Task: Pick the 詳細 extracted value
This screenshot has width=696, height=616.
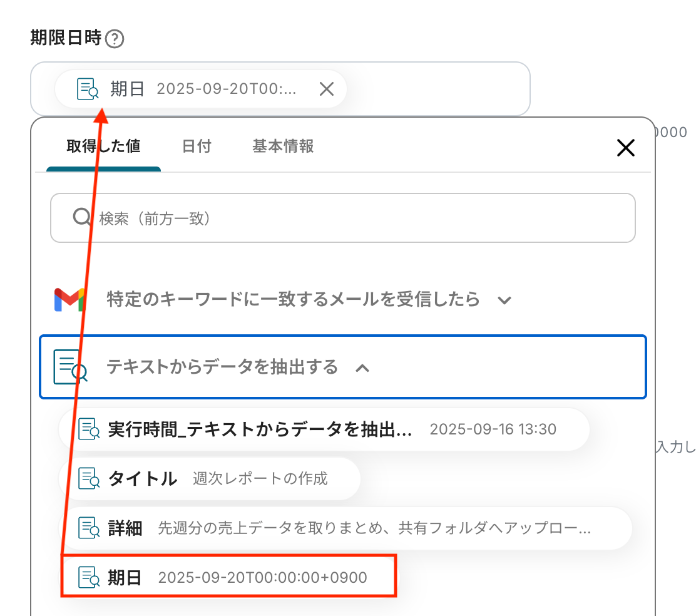Action: (345, 528)
